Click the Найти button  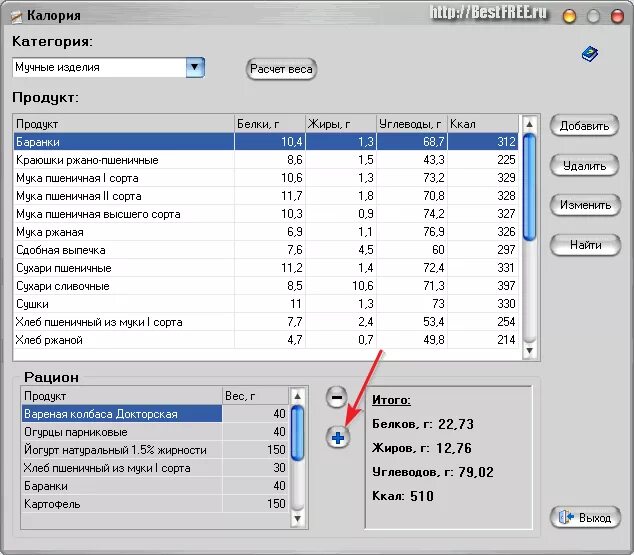pos(585,245)
